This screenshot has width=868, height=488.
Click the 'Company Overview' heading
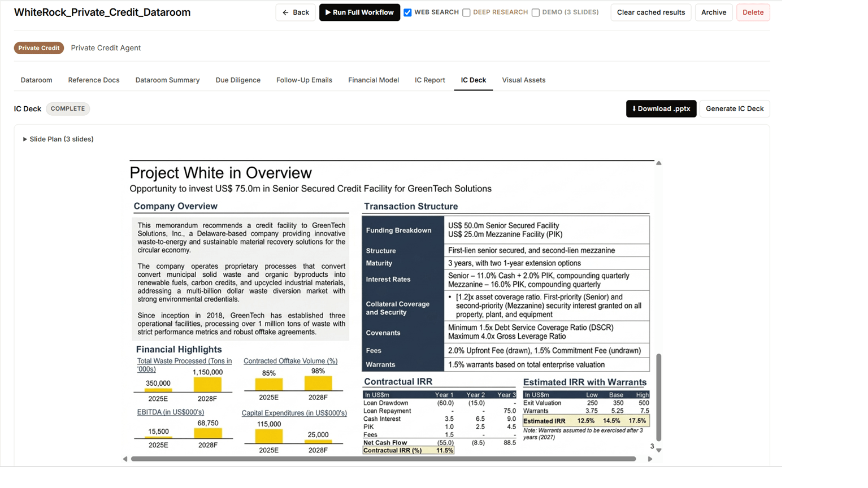(176, 206)
